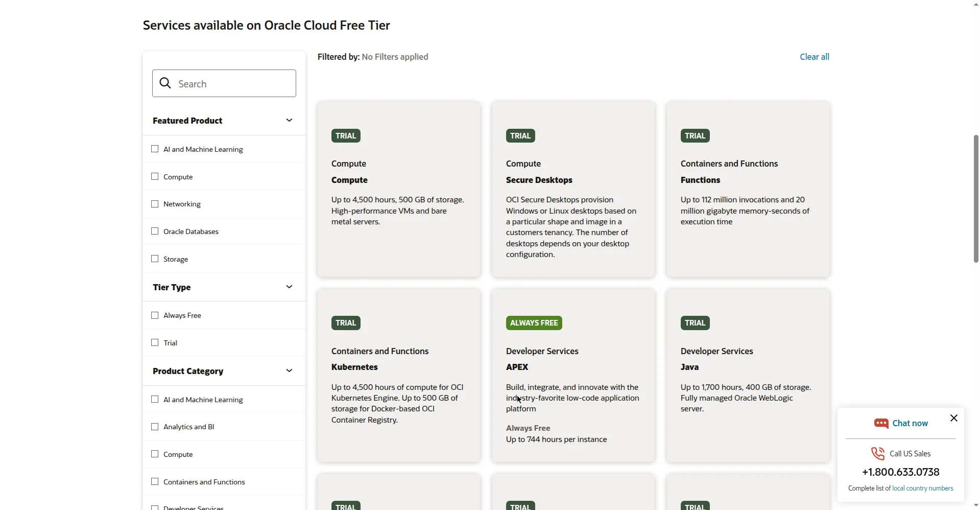The height and width of the screenshot is (510, 980).
Task: Check AI and Machine Learning under Product Category
Action: coord(155,399)
